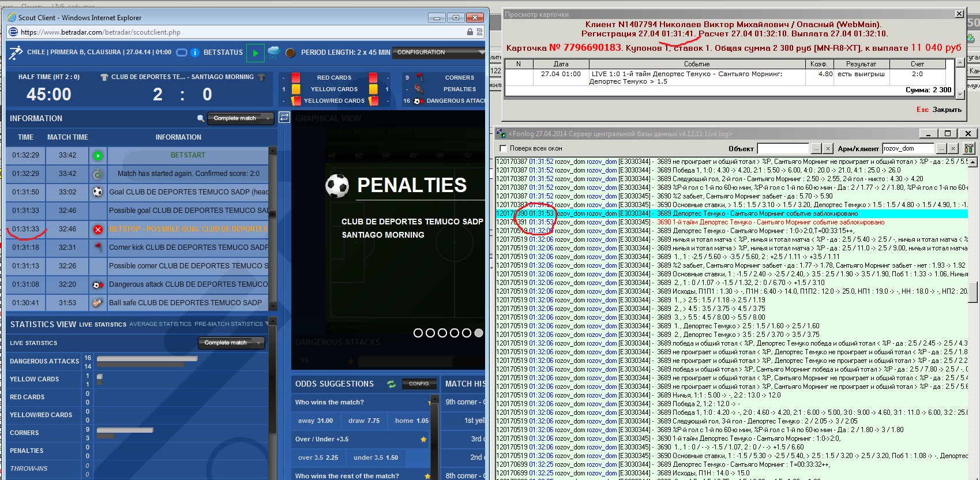Viewport: 980px width, 480px height.
Task: Click the away team yellow card icon
Action: pos(373,89)
